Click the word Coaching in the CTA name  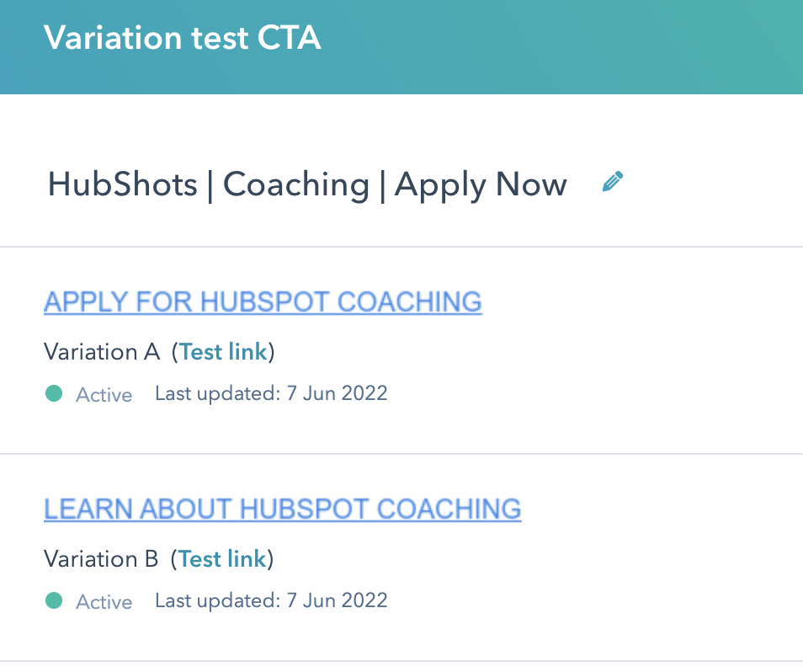pyautogui.click(x=296, y=184)
